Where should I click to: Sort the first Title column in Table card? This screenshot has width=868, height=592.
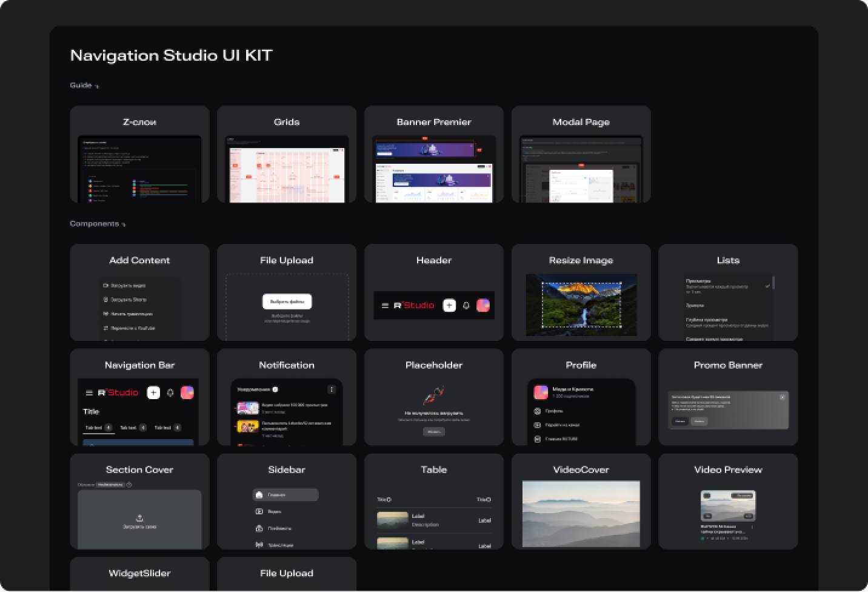tap(384, 500)
